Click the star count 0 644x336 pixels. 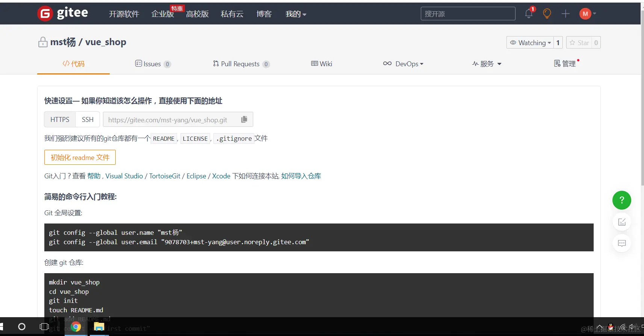coord(596,43)
